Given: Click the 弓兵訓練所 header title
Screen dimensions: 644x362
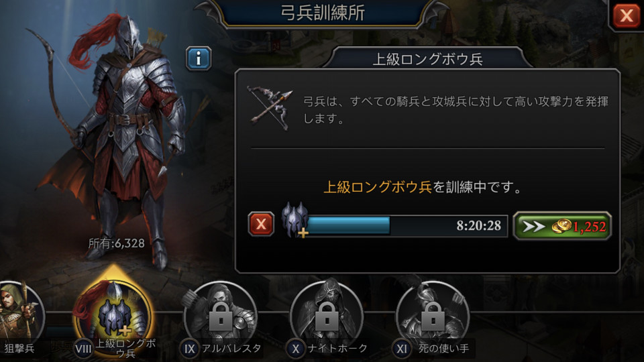Looking at the screenshot, I should (323, 13).
